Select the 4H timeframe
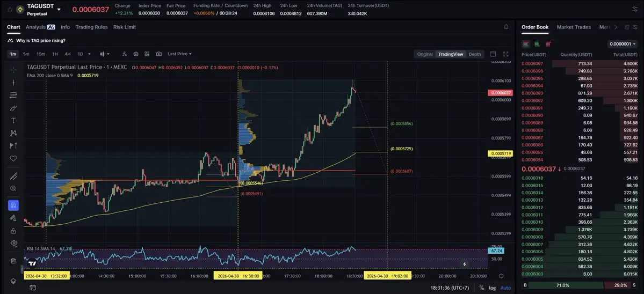The height and width of the screenshot is (294, 644). pyautogui.click(x=67, y=54)
